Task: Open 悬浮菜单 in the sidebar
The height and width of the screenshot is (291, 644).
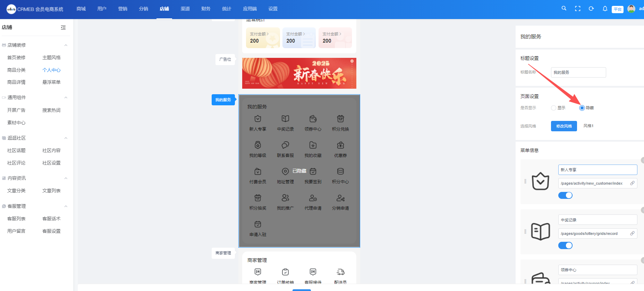Action: coord(51,82)
